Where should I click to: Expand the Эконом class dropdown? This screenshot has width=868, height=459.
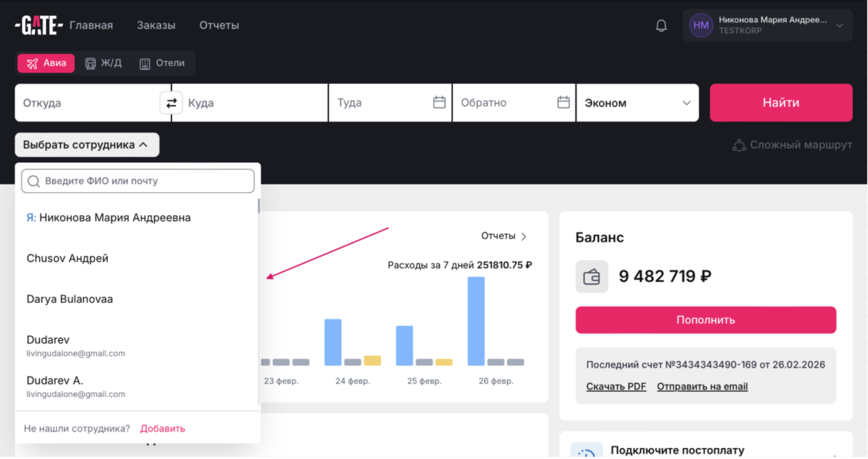coord(686,103)
